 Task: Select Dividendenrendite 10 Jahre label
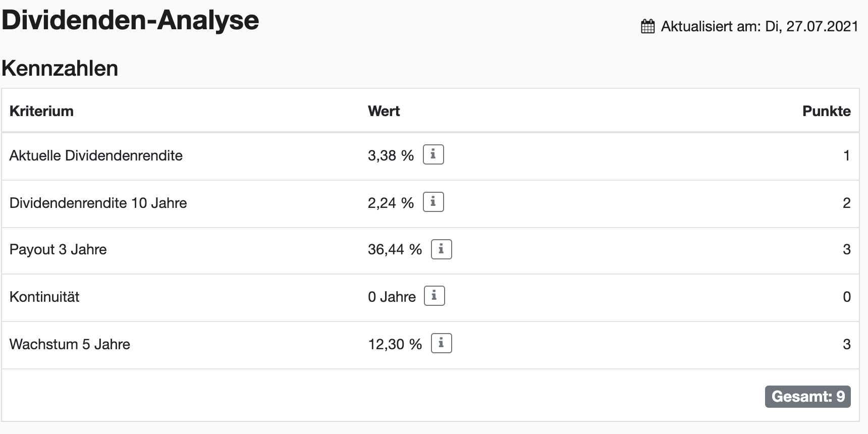(x=98, y=203)
